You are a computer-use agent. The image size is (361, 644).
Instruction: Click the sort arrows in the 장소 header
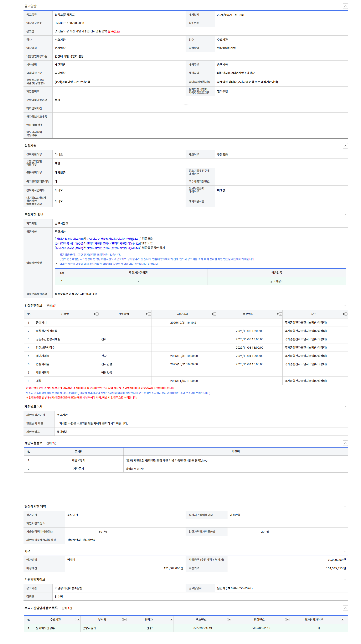pos(343,314)
